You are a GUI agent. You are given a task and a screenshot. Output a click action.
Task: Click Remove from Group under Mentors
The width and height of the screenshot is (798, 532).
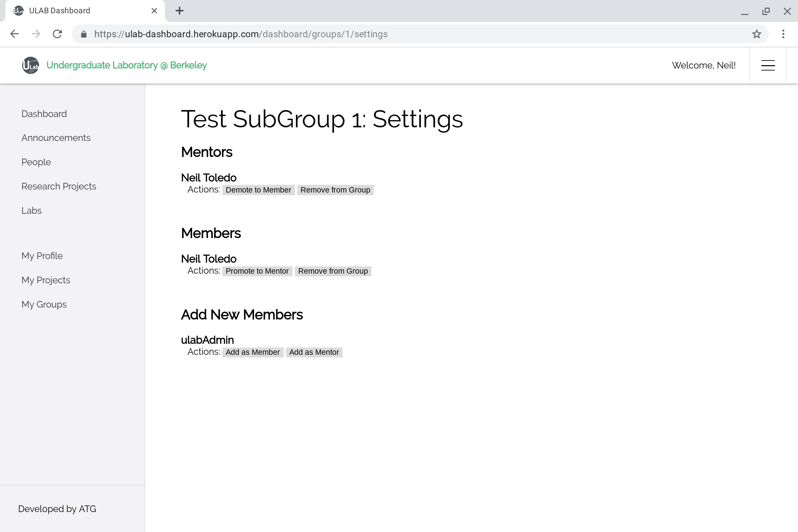click(335, 190)
